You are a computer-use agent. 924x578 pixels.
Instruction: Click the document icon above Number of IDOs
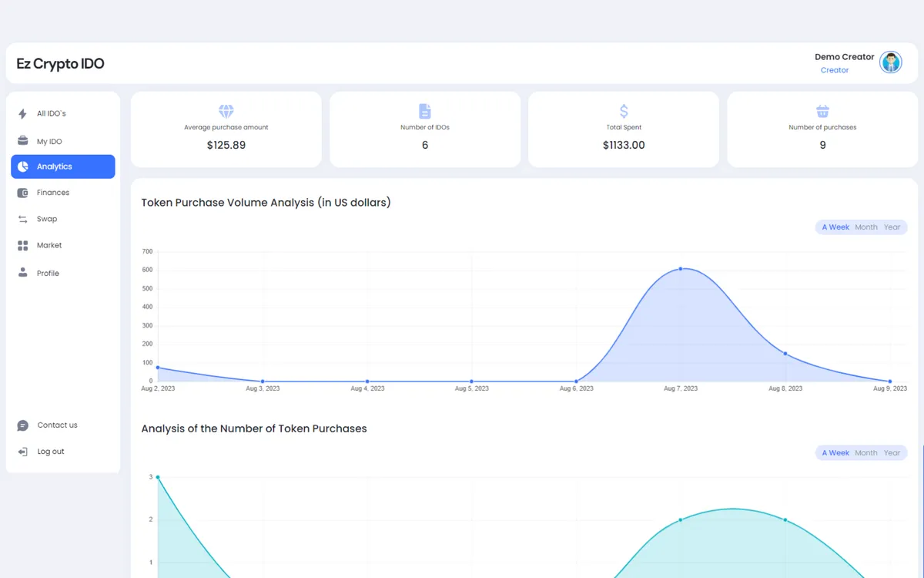point(425,111)
